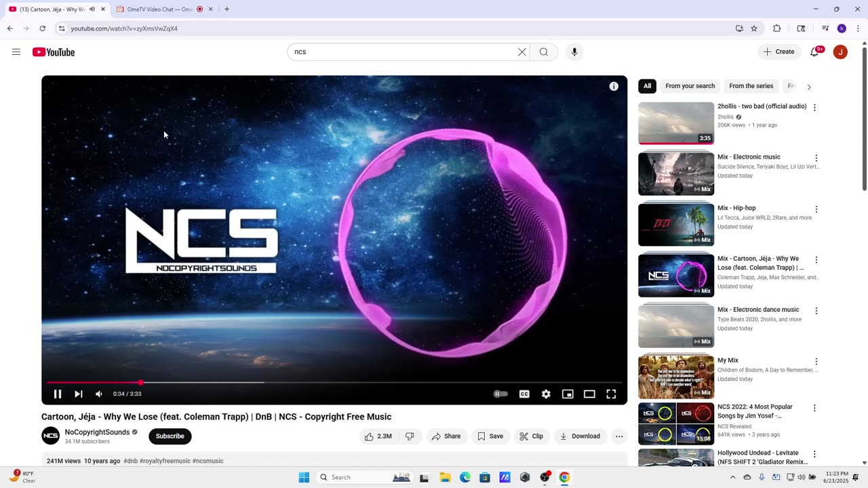
Task: Like the video (2.3M)
Action: (x=378, y=436)
